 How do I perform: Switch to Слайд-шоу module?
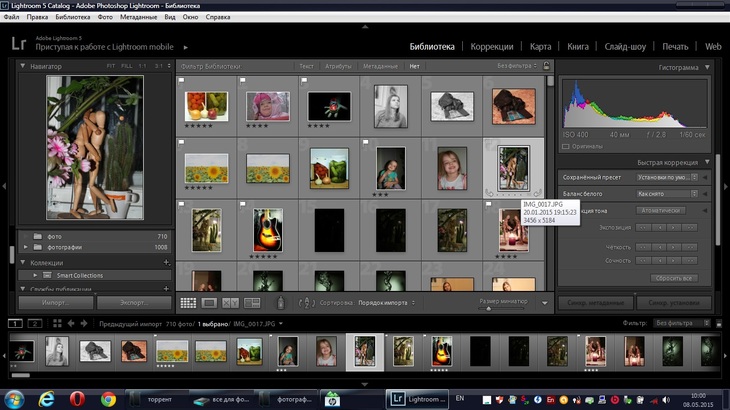tap(625, 47)
